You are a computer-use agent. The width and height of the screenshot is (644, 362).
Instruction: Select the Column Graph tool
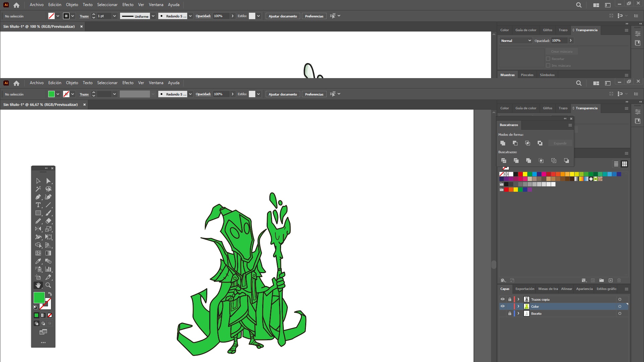(48, 269)
